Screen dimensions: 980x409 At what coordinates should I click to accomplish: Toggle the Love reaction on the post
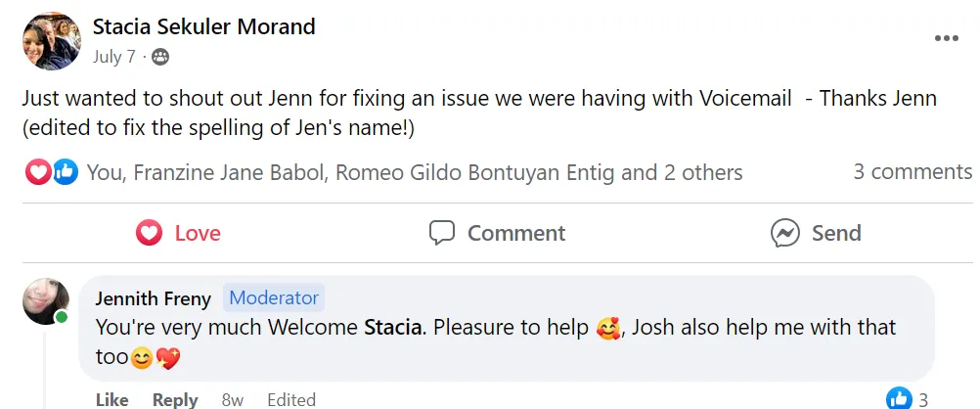pyautogui.click(x=178, y=233)
